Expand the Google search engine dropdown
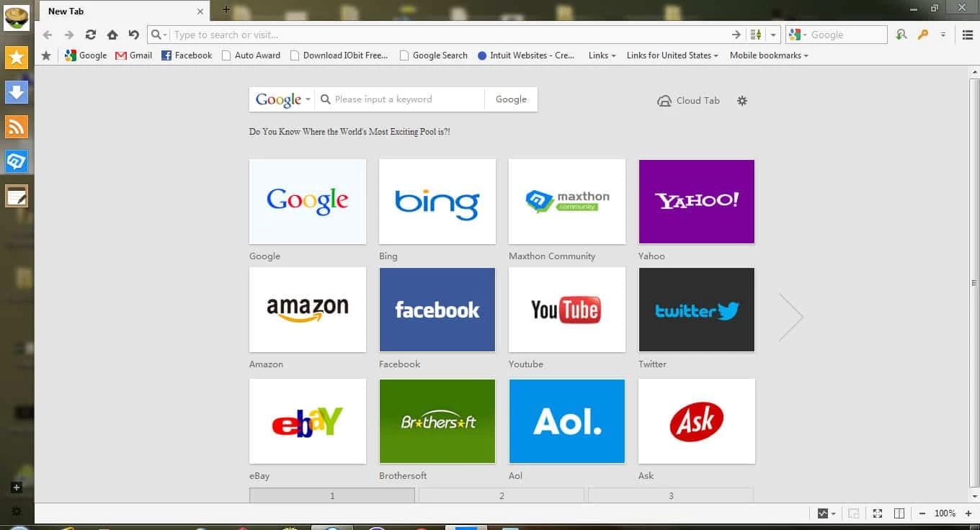Screen dimensions: 980x530 click(x=282, y=99)
